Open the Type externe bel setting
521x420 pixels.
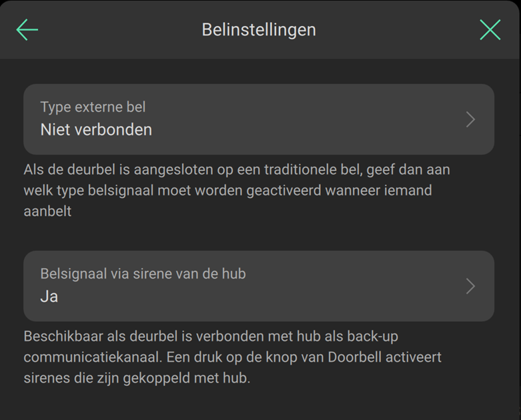(258, 119)
